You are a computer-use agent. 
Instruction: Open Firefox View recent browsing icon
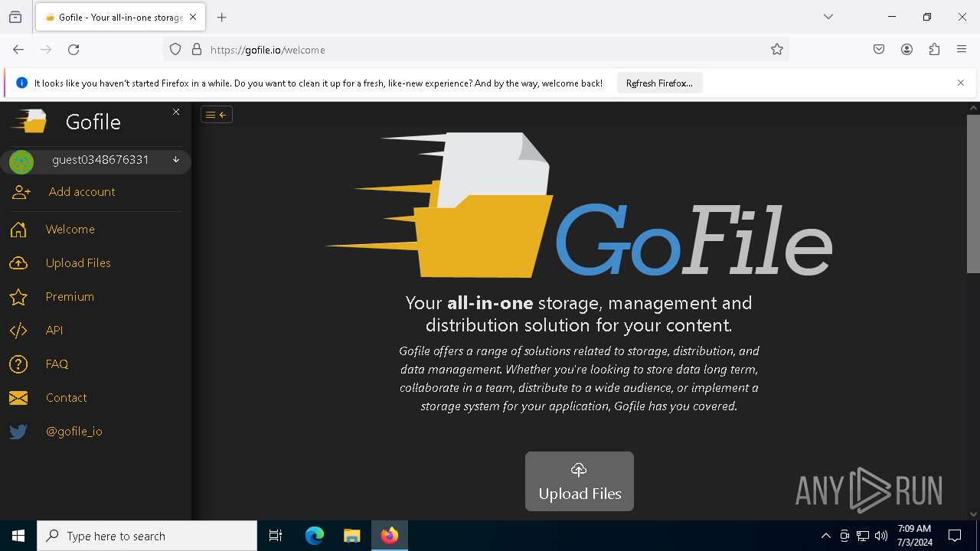(x=15, y=17)
